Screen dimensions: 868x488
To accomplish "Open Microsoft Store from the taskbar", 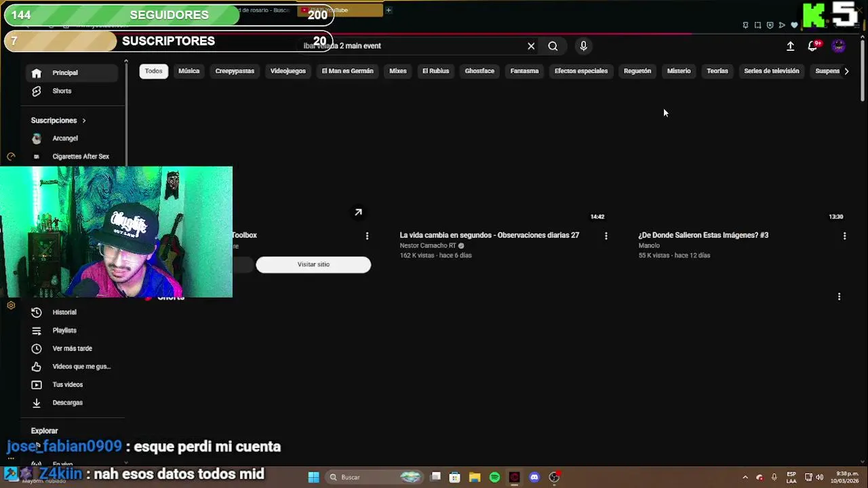I will coord(455,477).
